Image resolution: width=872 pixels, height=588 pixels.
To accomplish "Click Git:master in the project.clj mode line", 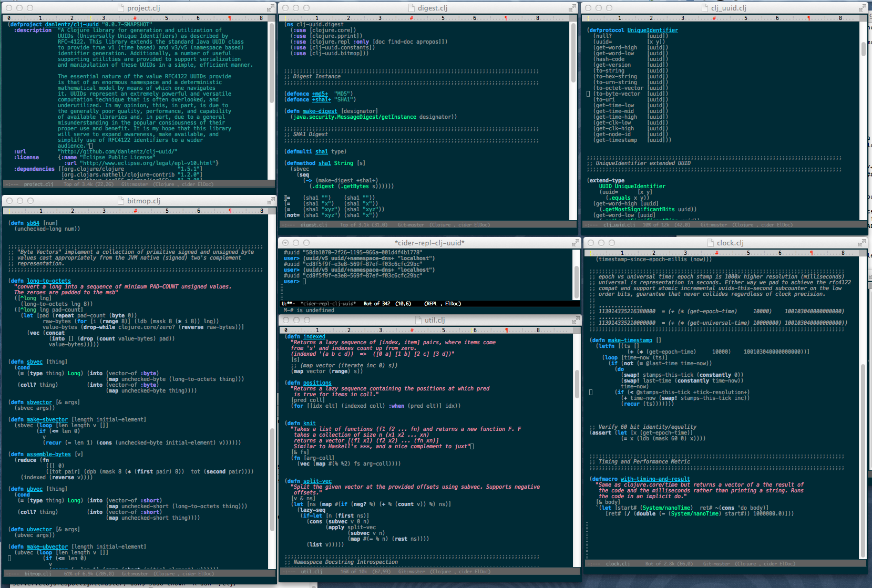I will [x=135, y=184].
